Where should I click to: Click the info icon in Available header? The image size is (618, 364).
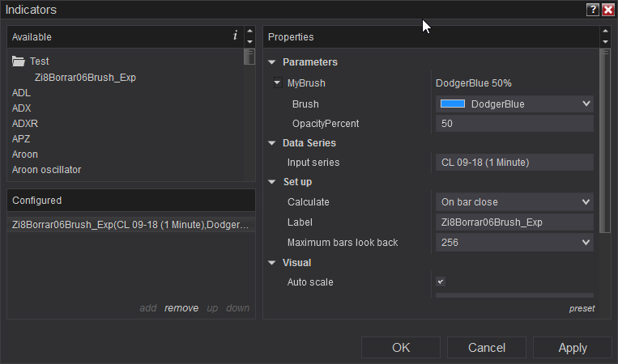pos(235,36)
